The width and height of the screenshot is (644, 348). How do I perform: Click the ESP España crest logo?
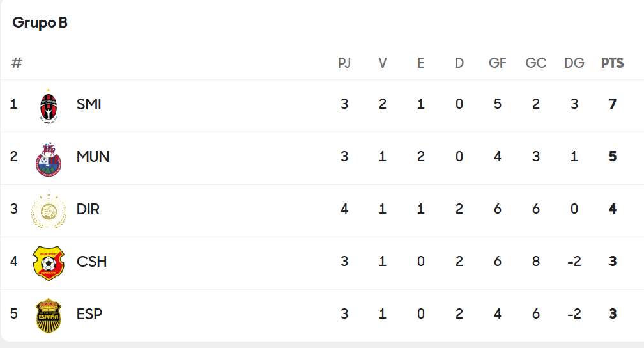pyautogui.click(x=49, y=315)
